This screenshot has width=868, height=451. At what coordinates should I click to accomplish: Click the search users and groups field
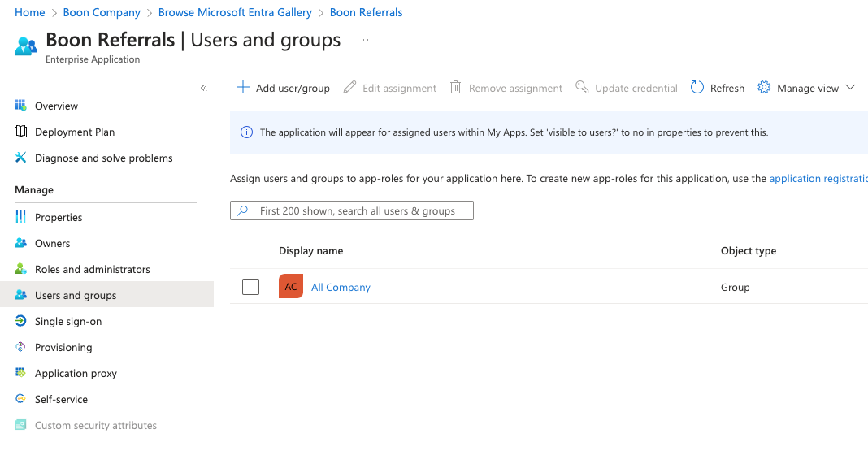click(358, 210)
